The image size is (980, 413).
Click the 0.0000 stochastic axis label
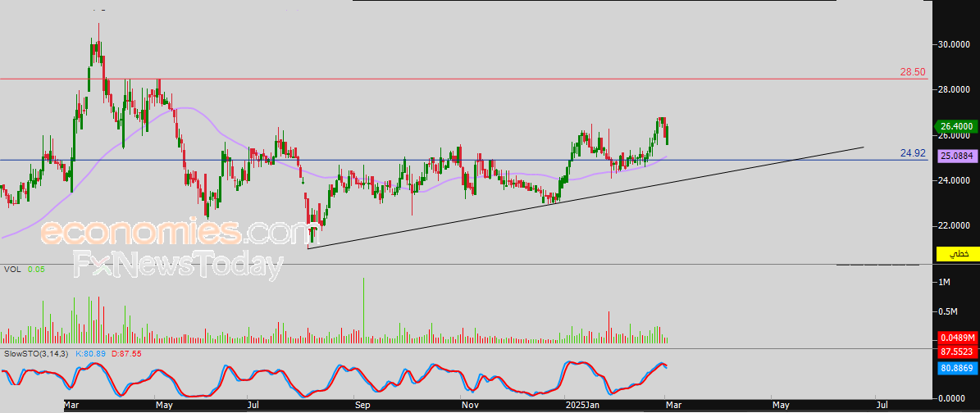(953, 397)
